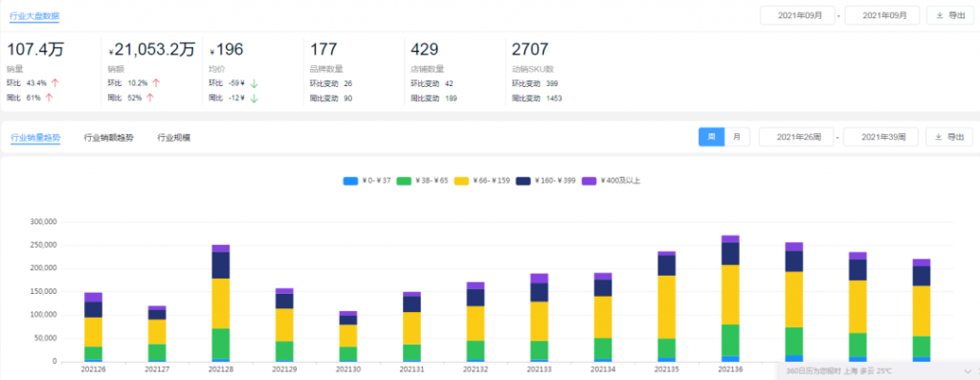Open the 行业大盘数据 tab

click(34, 16)
